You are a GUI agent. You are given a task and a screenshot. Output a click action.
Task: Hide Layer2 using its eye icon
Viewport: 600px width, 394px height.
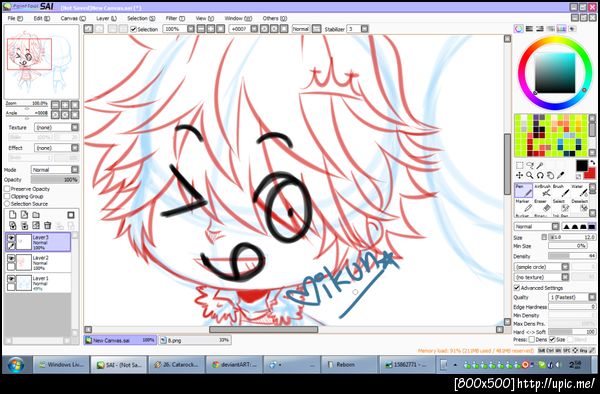tap(11, 259)
